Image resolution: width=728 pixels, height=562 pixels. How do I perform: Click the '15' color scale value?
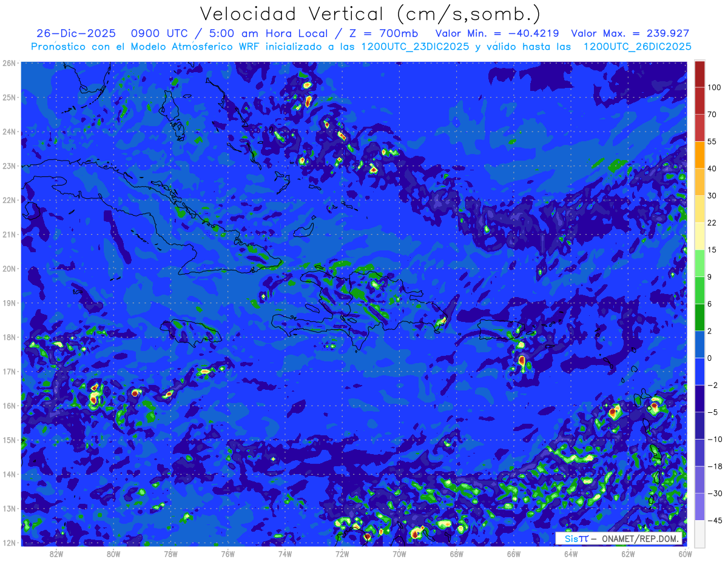tap(712, 250)
